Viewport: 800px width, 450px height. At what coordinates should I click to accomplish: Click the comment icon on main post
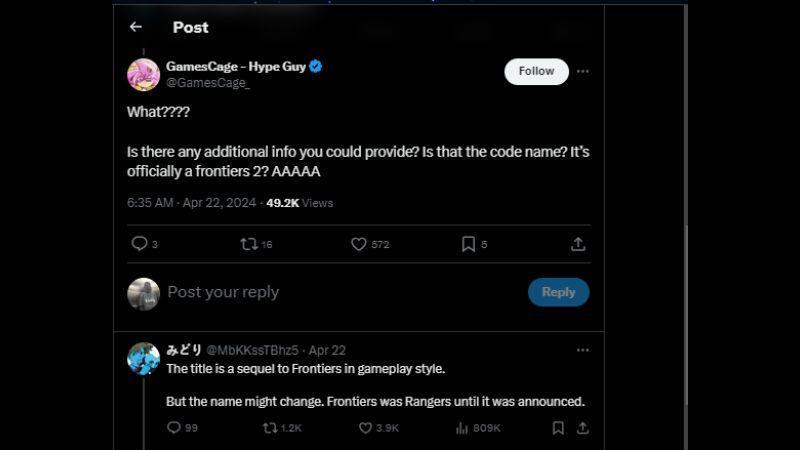point(139,244)
